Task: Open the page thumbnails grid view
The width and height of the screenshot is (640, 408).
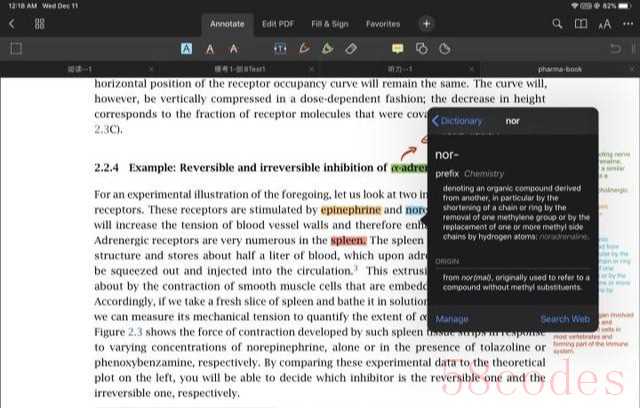Action: tap(39, 24)
